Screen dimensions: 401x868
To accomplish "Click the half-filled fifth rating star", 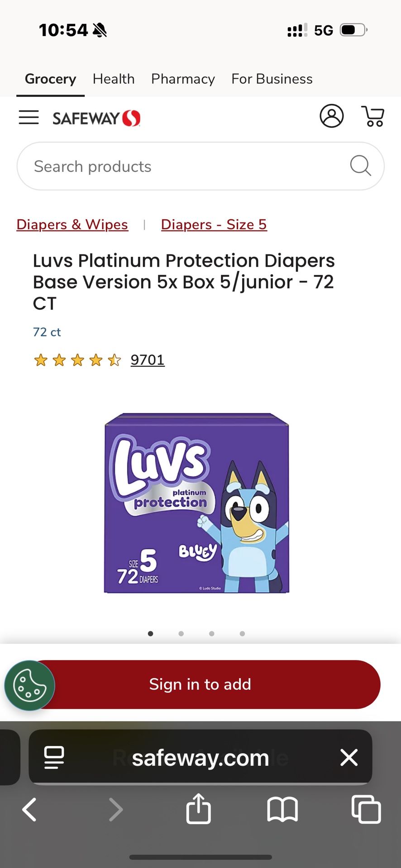I will click(x=113, y=359).
